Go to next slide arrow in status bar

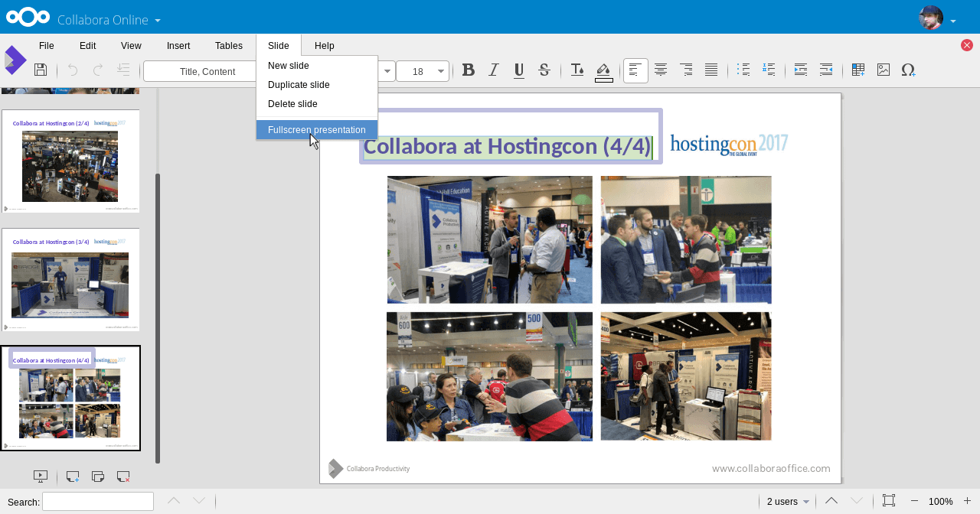click(x=857, y=501)
